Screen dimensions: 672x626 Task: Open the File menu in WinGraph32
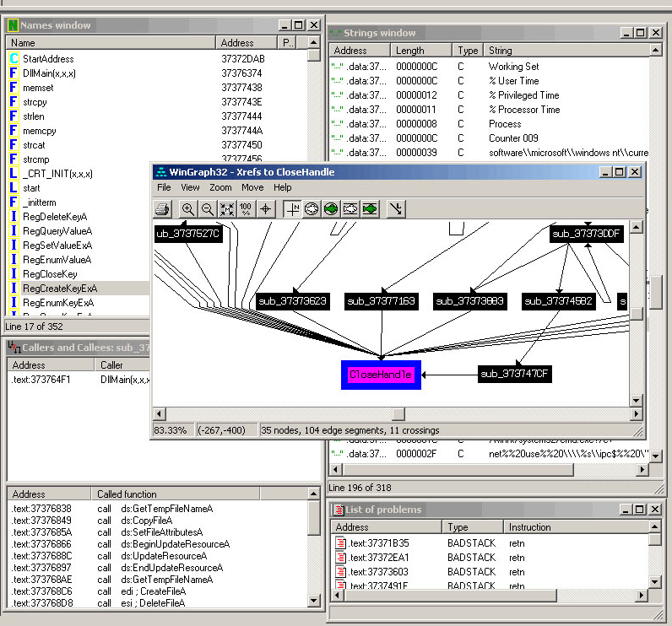[x=164, y=187]
